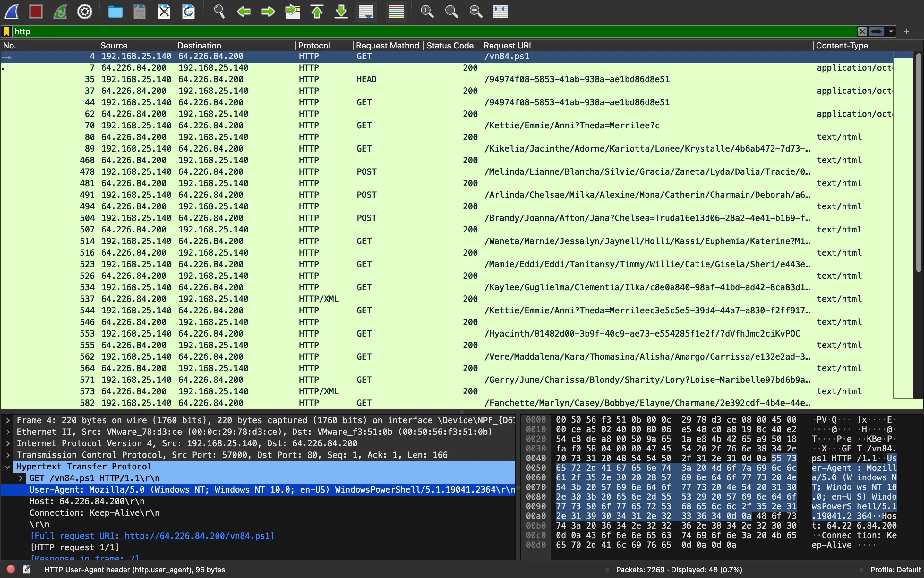
Task: Collapse the Hypertext Transfer Protocol row
Action: (x=8, y=466)
